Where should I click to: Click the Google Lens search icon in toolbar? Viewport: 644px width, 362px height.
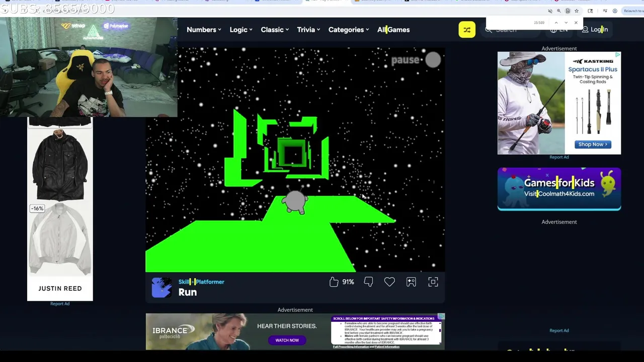point(590,11)
